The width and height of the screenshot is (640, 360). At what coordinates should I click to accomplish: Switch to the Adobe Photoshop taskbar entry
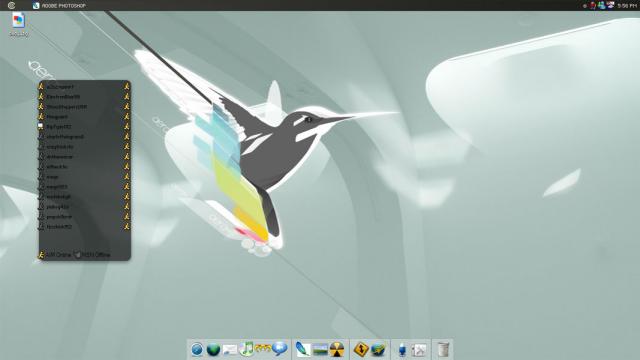(60, 6)
